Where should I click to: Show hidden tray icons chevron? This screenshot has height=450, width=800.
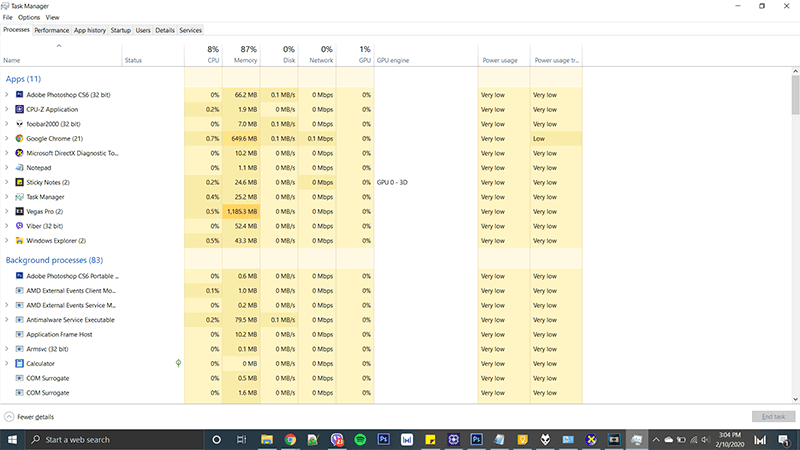[656, 440]
